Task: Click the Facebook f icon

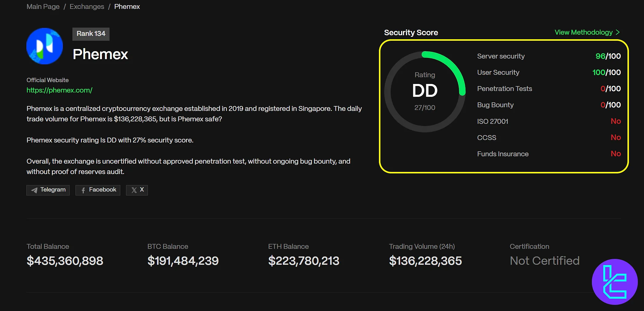Action: click(x=83, y=190)
